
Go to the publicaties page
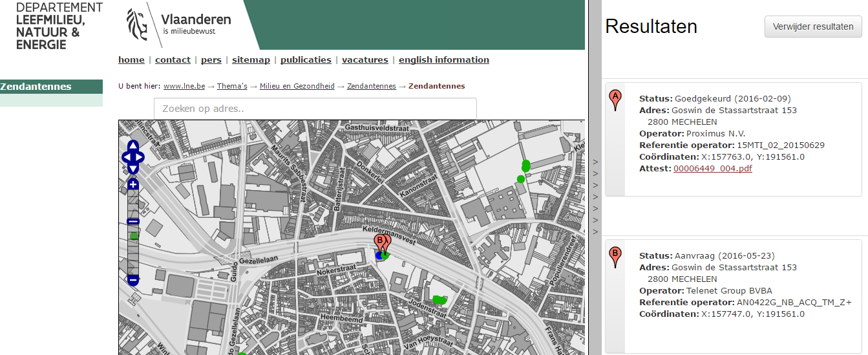[x=306, y=59]
